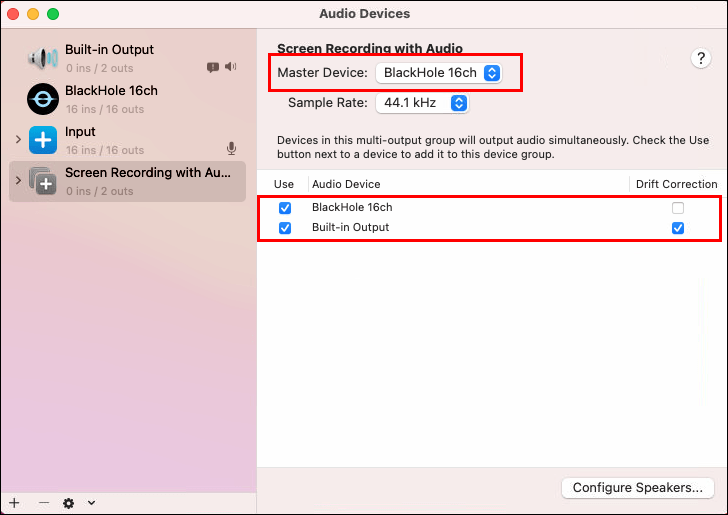Click the Screen Recording multi-output device icon
Screen dimensions: 728x515
click(x=43, y=181)
